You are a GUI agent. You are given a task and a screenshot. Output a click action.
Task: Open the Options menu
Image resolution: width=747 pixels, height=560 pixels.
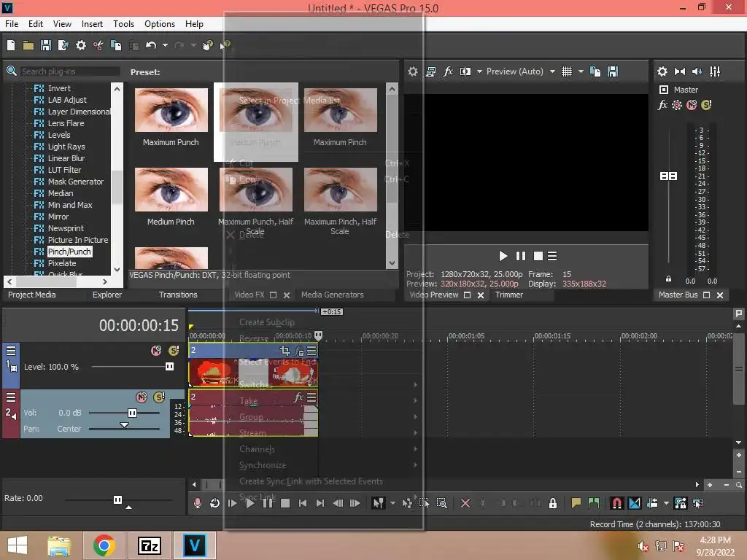point(160,24)
